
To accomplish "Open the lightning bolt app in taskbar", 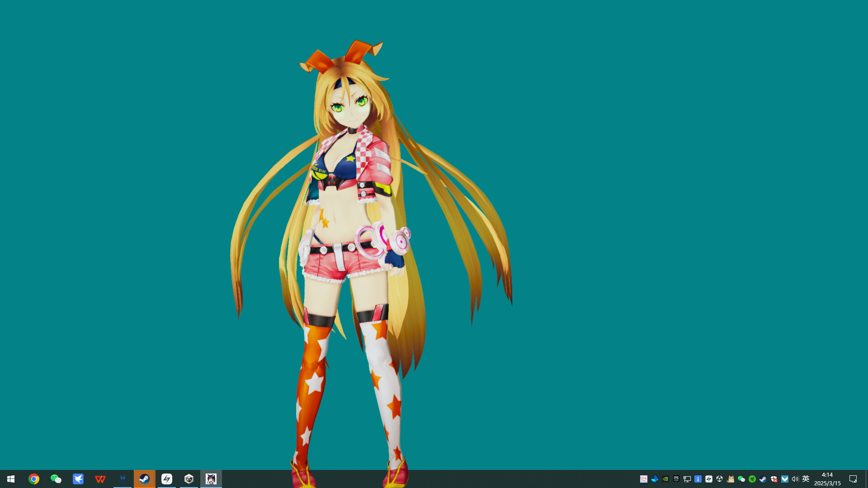I will click(167, 479).
